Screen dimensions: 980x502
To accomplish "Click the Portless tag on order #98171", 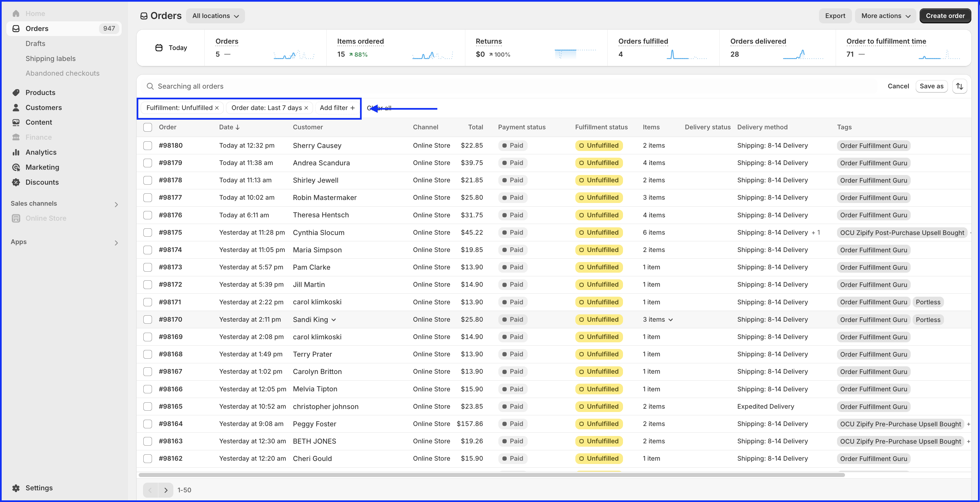I will click(928, 302).
